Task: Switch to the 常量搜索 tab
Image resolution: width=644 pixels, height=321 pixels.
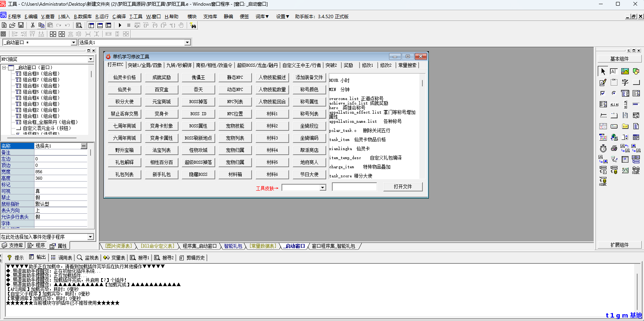Action: pos(407,65)
